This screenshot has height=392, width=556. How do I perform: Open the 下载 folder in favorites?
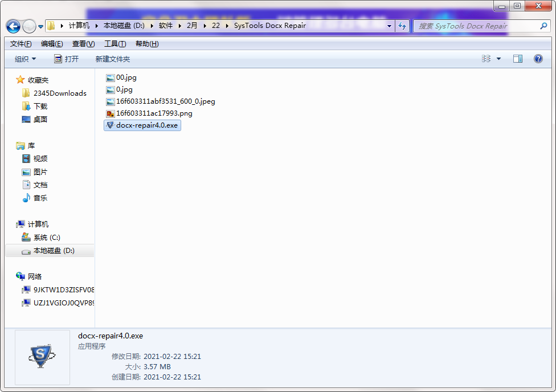coord(40,107)
